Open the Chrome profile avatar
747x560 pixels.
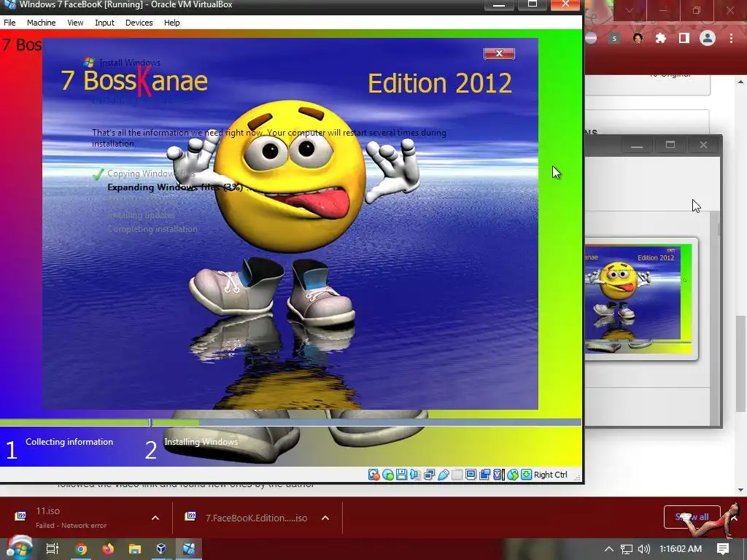pyautogui.click(x=707, y=38)
